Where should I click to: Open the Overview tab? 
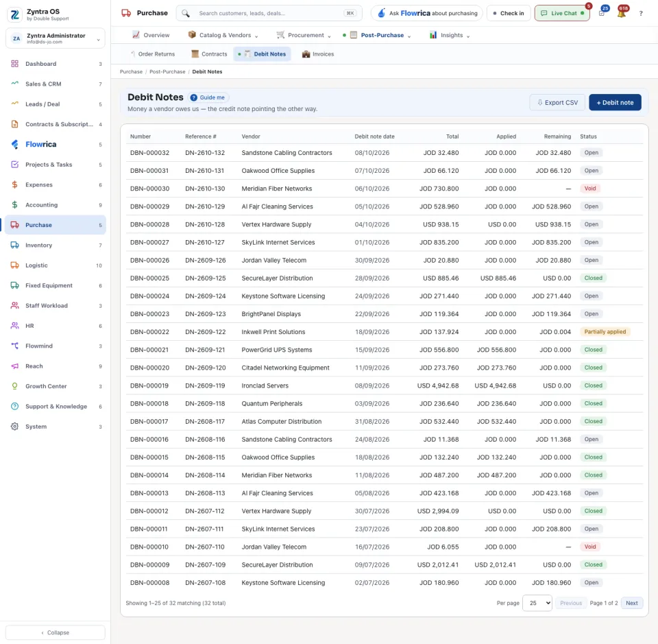tap(151, 35)
